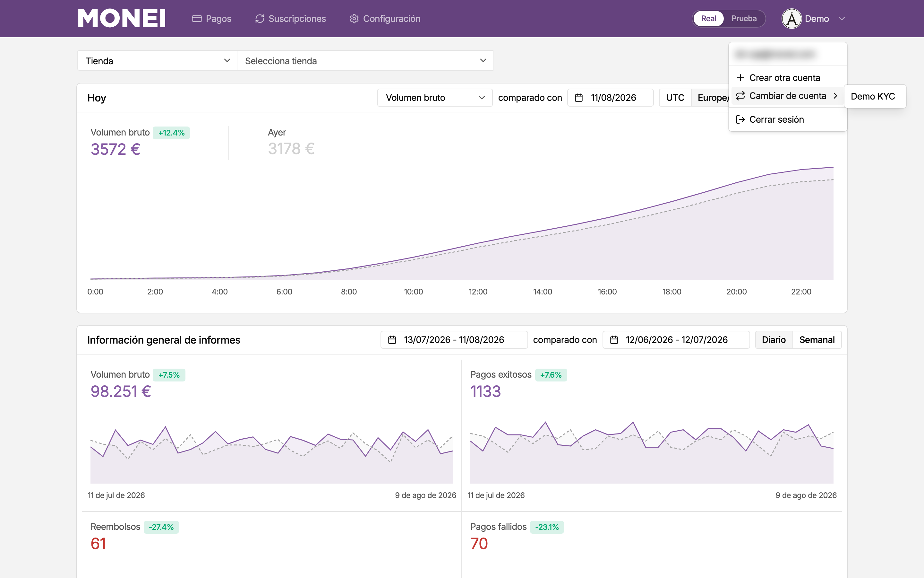The width and height of the screenshot is (924, 578).
Task: Click the -27.4% Reembolsos badge
Action: tap(161, 527)
